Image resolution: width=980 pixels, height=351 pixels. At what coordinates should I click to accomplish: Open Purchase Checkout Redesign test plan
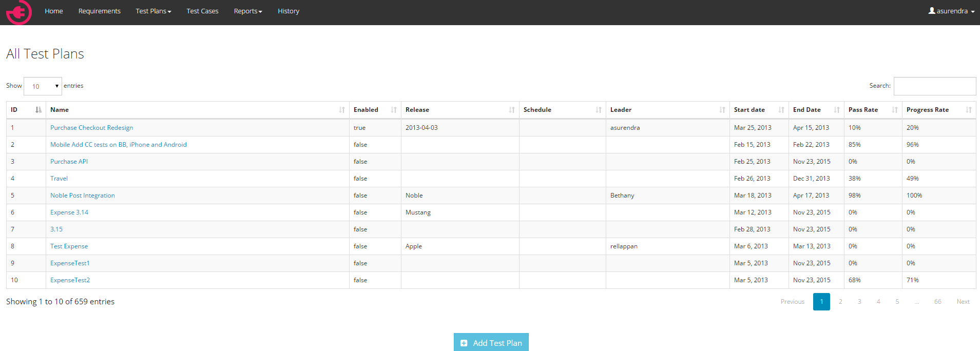pyautogui.click(x=91, y=128)
